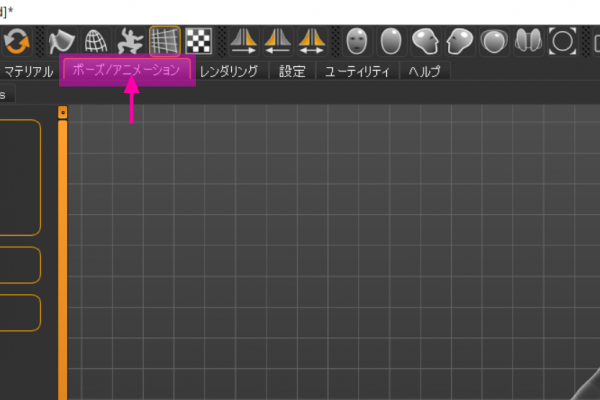Viewport: 600px width, 400px height.
Task: Switch to front view face icon
Action: (x=357, y=41)
